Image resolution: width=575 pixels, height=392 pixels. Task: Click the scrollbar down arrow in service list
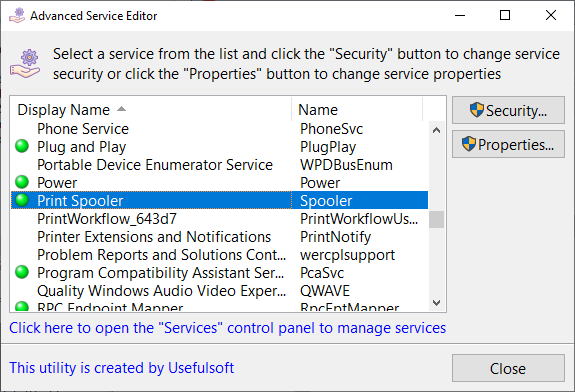click(x=436, y=303)
